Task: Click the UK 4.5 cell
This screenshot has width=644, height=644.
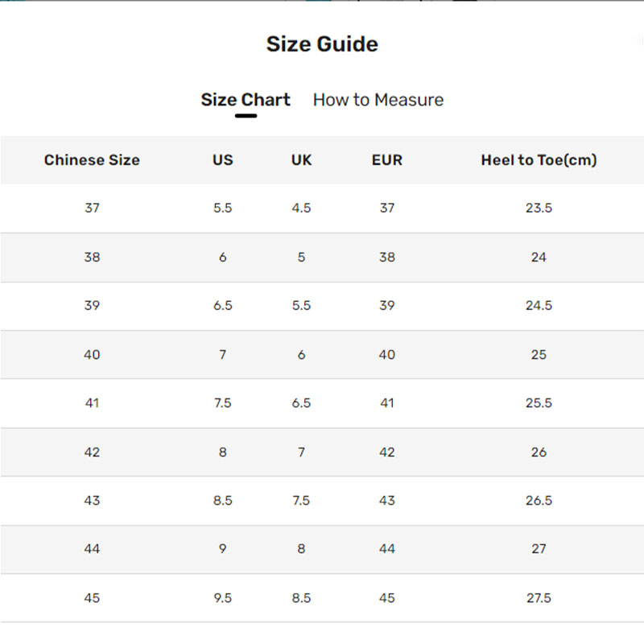Action: tap(301, 208)
